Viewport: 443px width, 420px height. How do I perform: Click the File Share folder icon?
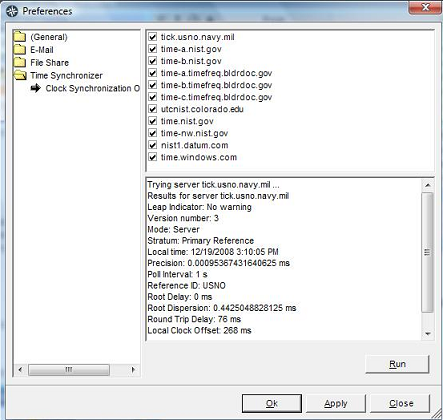pos(20,62)
